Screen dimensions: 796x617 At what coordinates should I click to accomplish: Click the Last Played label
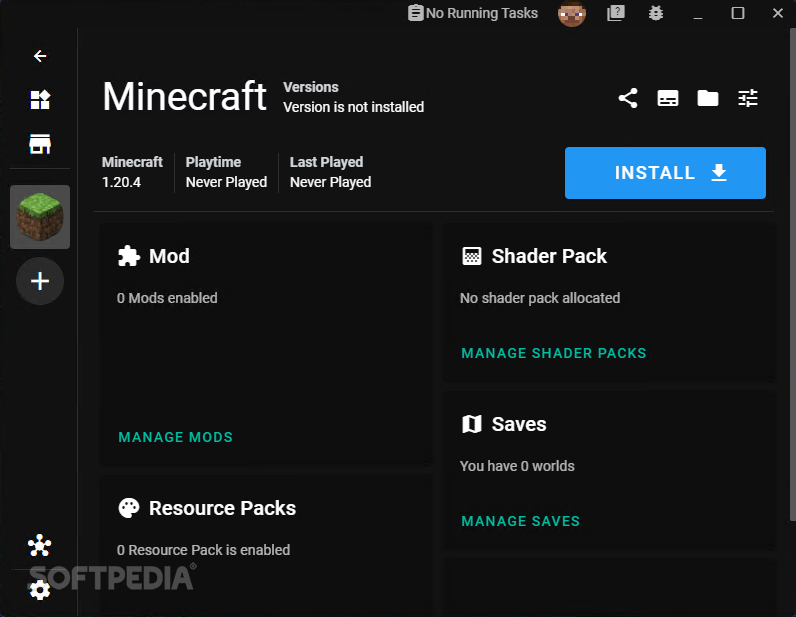click(x=326, y=162)
